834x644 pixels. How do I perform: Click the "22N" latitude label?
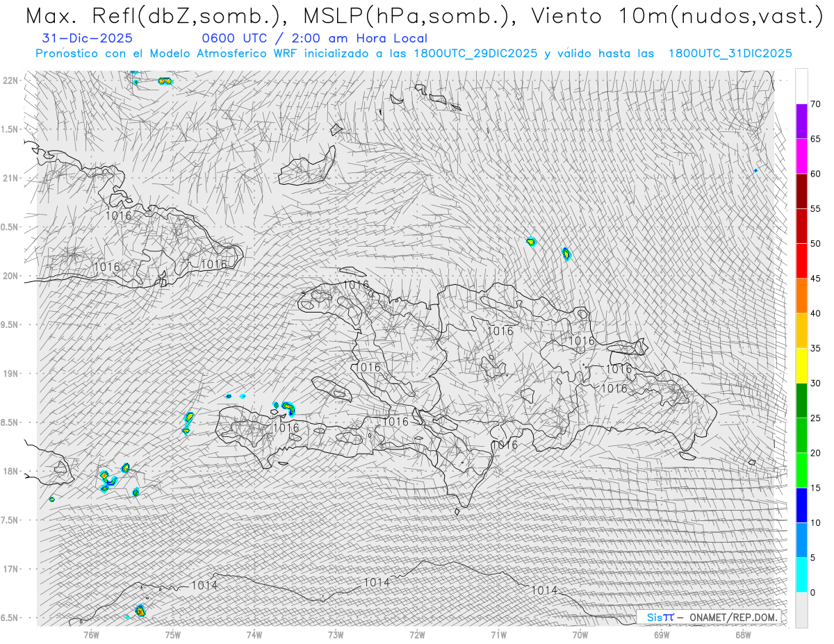point(10,81)
